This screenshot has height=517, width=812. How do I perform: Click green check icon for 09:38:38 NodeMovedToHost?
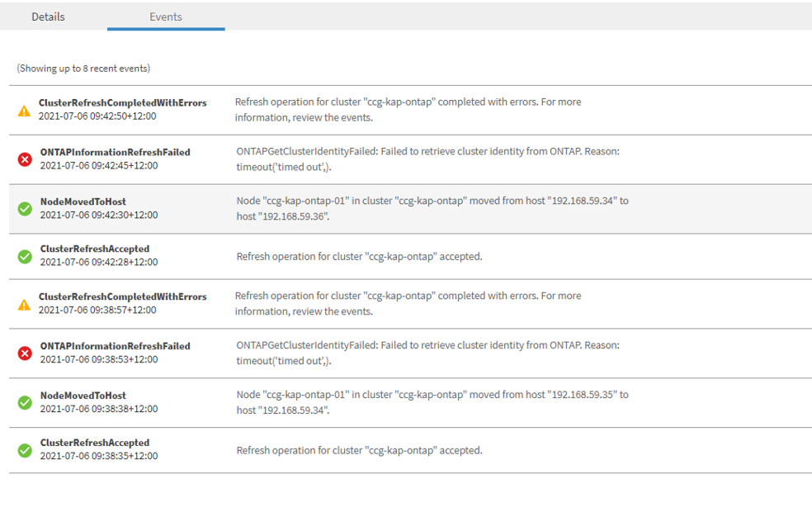tap(25, 402)
